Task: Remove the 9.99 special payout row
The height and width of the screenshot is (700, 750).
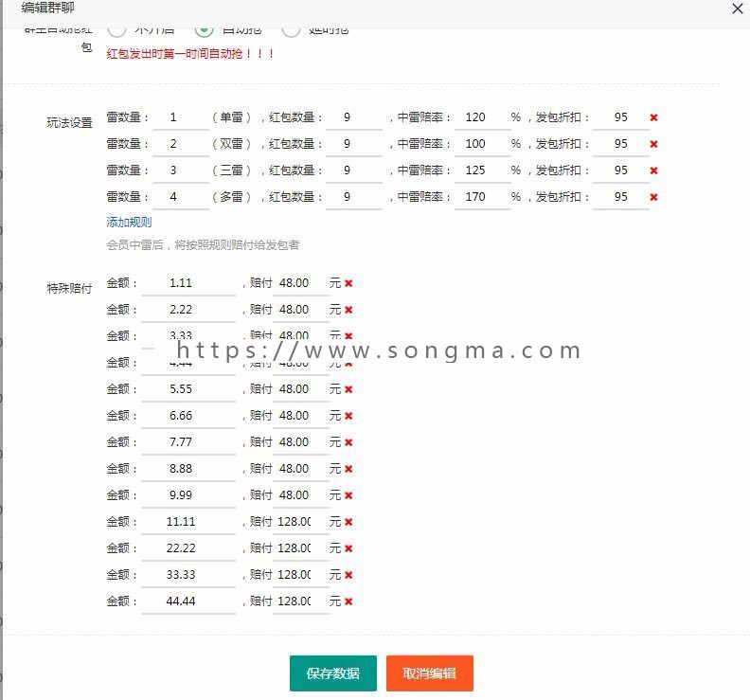Action: (x=348, y=495)
